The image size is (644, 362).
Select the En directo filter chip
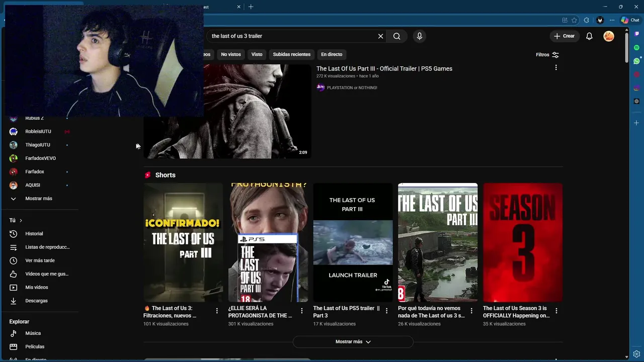[x=332, y=54]
